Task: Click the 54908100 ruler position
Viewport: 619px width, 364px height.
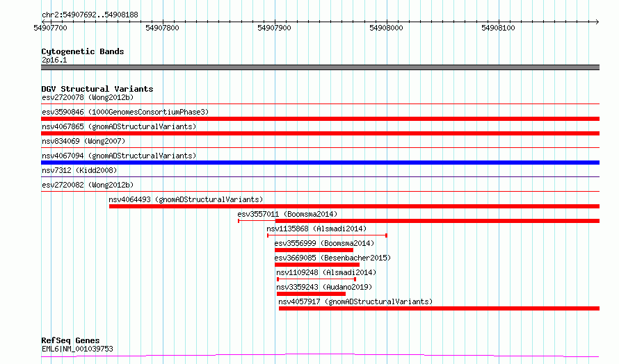Action: [498, 28]
